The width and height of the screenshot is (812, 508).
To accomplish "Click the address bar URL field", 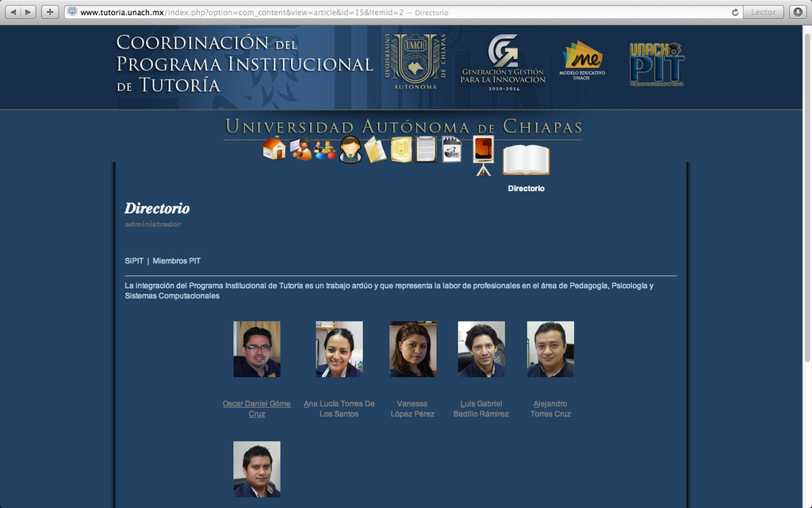I will point(404,13).
